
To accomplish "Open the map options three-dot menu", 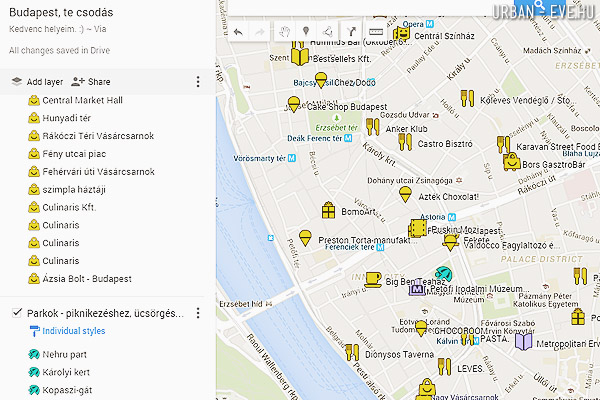I will click(198, 82).
